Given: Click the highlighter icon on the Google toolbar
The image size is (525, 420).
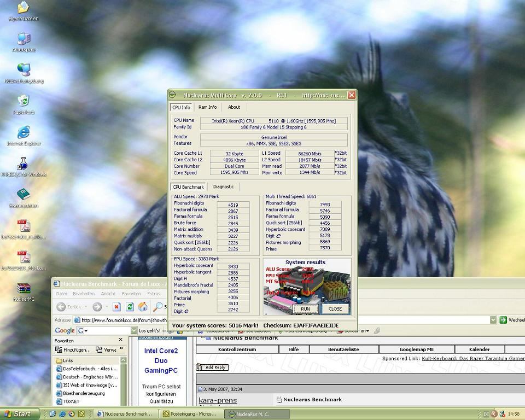Looking at the screenshot, I should point(377,330).
